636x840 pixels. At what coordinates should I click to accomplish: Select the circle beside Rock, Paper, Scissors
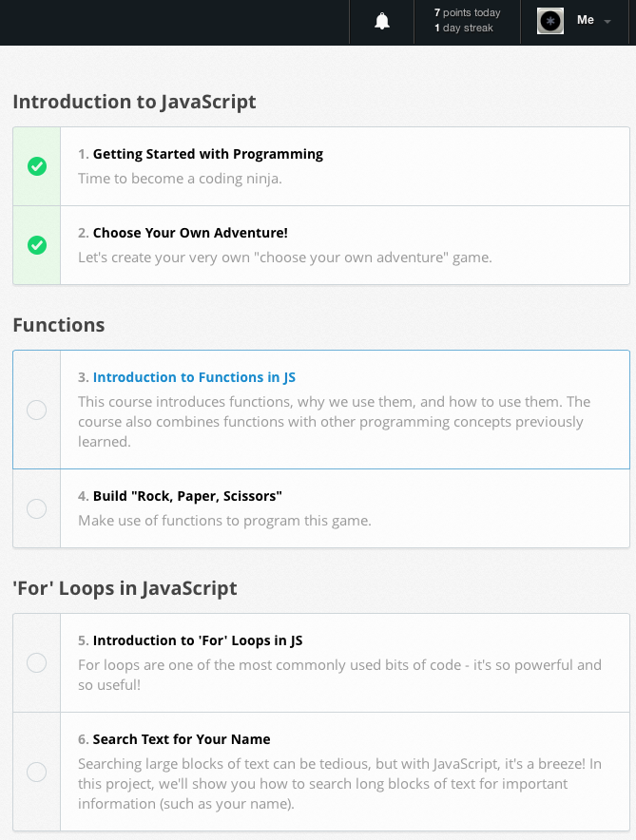point(36,508)
